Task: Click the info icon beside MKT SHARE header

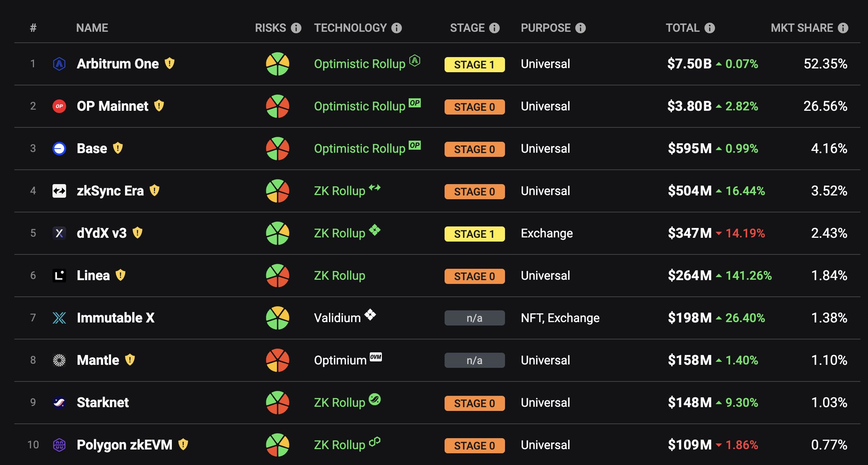Action: tap(843, 28)
